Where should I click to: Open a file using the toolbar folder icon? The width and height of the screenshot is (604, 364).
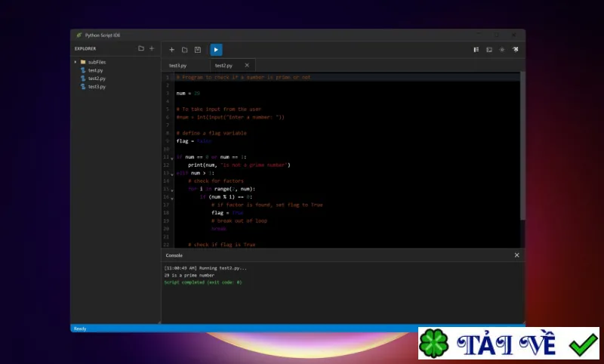184,50
